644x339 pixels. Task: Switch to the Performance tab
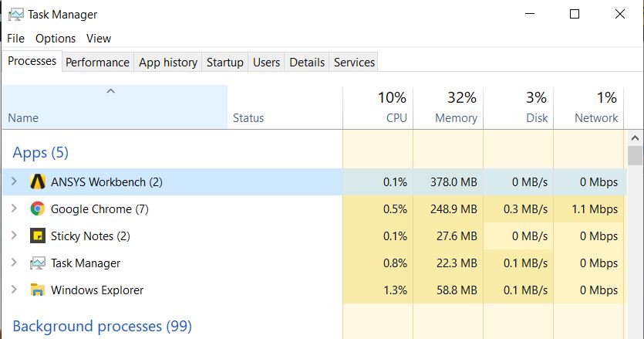[x=97, y=63]
